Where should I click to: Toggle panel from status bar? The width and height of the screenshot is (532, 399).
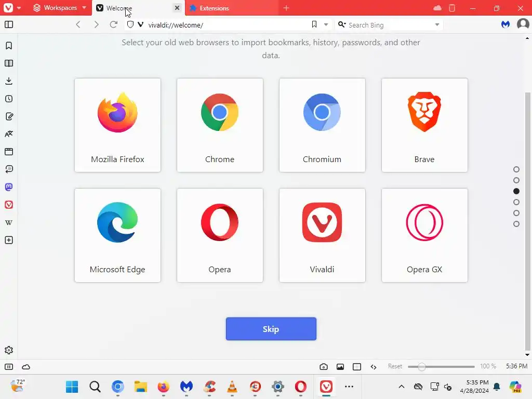(x=9, y=367)
